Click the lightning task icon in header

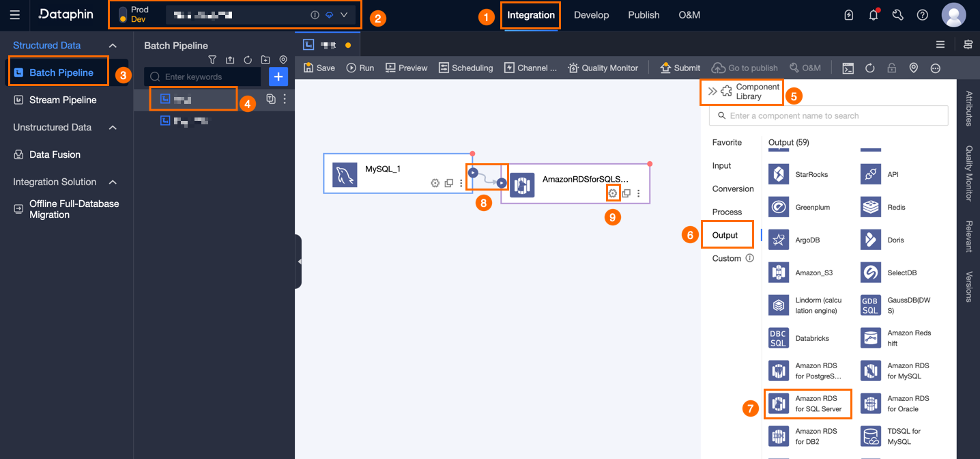[849, 15]
